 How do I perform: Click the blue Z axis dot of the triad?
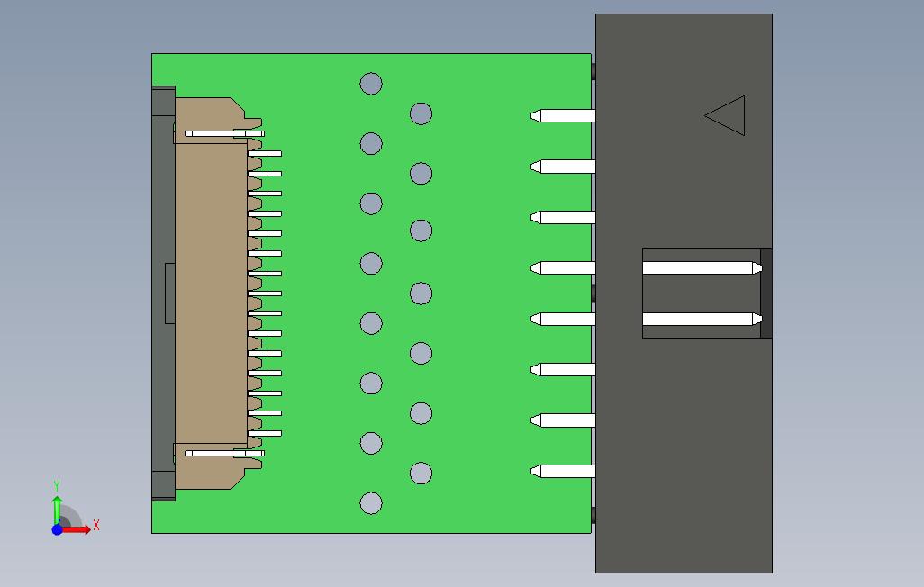[x=57, y=530]
